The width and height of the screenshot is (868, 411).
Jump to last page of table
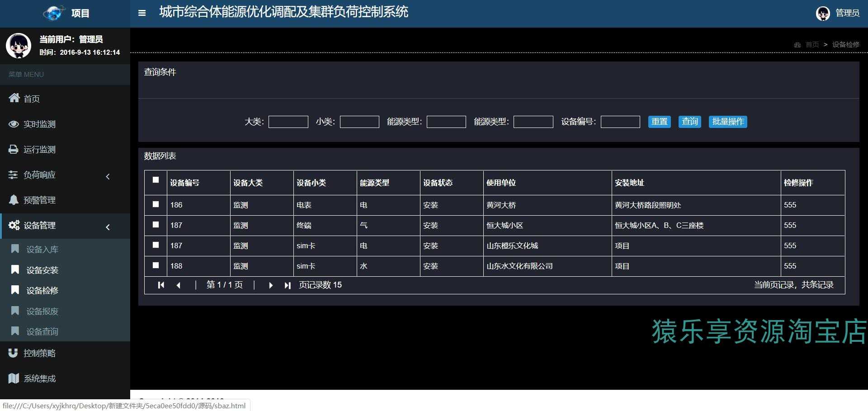pyautogui.click(x=288, y=285)
